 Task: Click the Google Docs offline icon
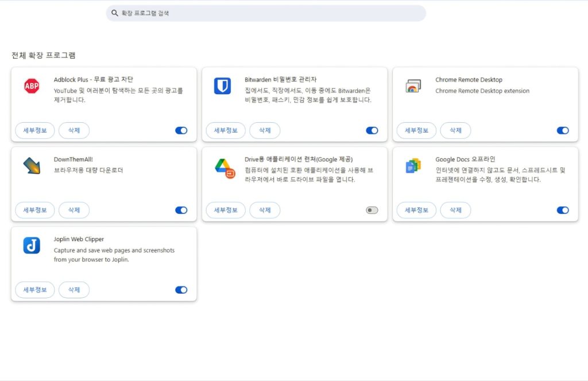(x=413, y=166)
